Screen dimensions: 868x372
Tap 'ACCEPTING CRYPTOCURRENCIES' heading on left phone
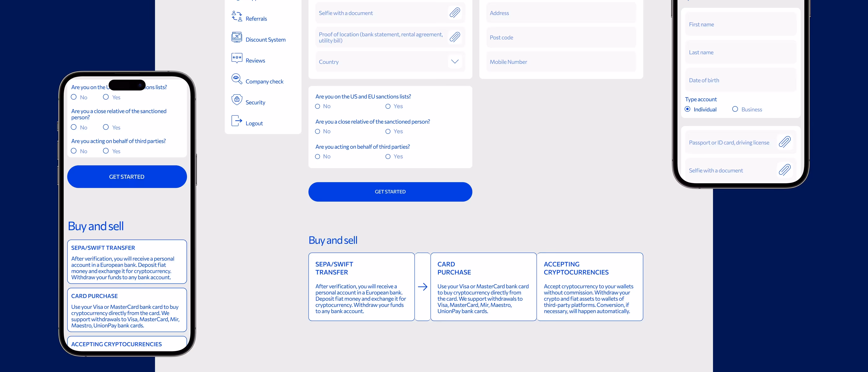click(x=117, y=344)
